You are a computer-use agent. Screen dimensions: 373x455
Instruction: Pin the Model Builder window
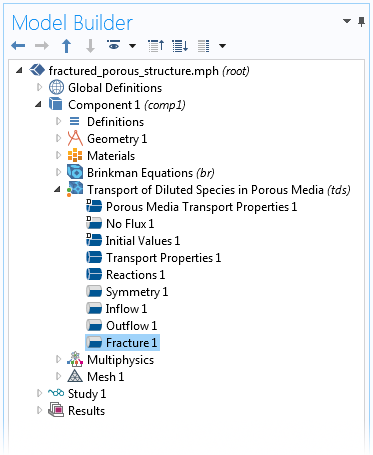tap(361, 22)
